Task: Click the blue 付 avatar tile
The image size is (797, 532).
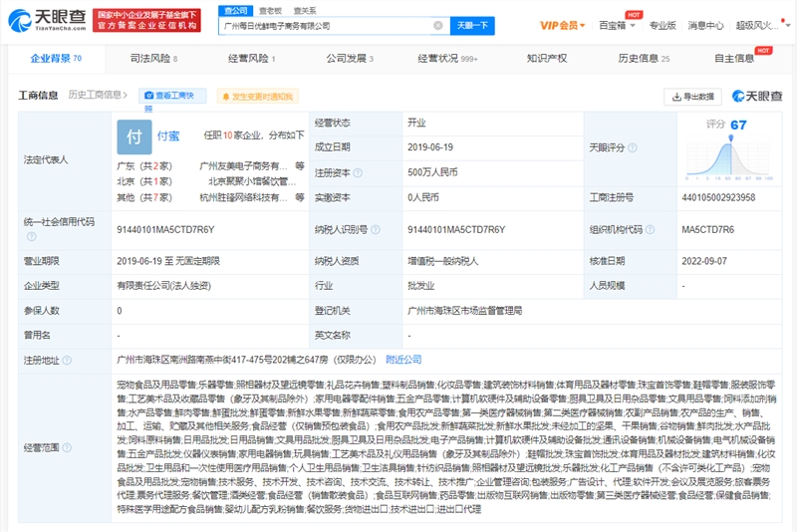Action: 134,136
